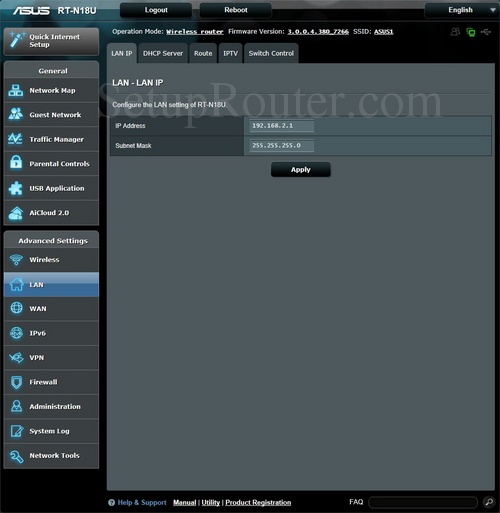Click the Guest Network people icon
Screen dimensions: 500x513
point(16,114)
